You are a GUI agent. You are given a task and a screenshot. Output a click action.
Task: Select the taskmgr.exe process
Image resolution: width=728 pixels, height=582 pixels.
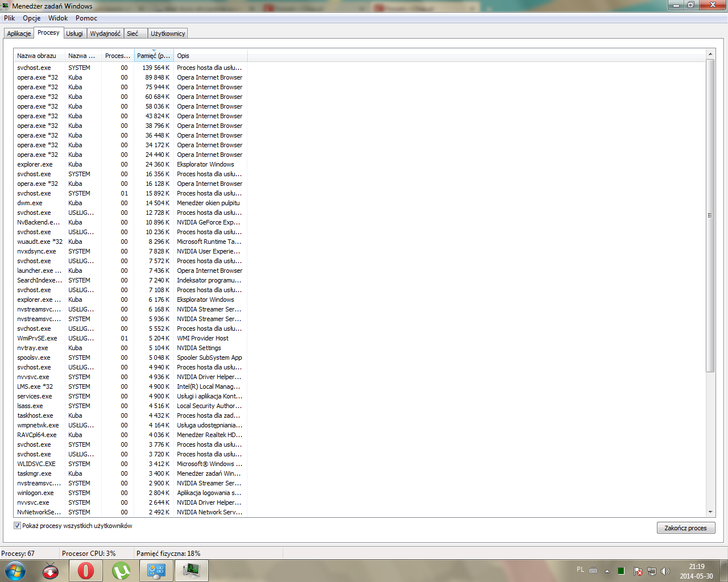[131, 473]
